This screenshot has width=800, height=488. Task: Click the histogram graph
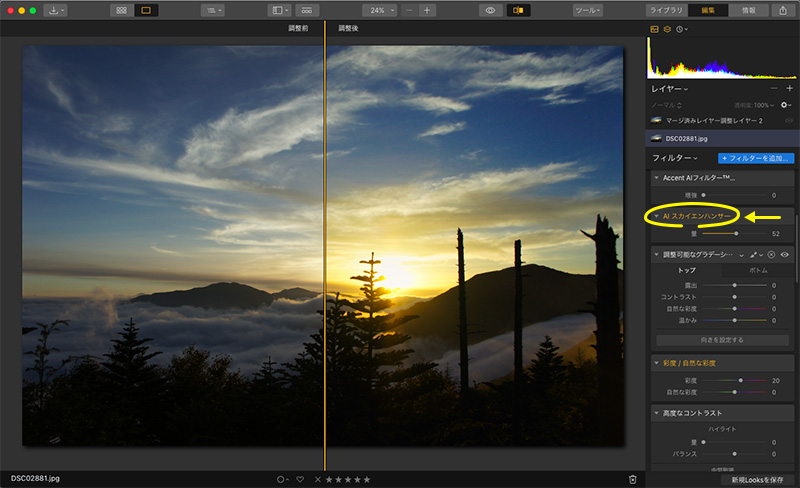[x=721, y=58]
